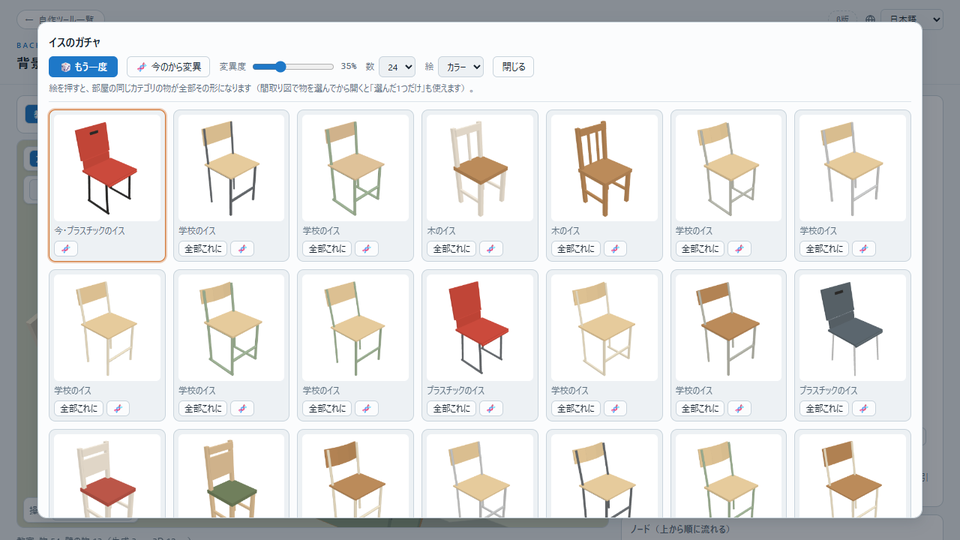Click mutate icon under the gray プラスチックのイス
960x540 pixels.
tap(863, 408)
